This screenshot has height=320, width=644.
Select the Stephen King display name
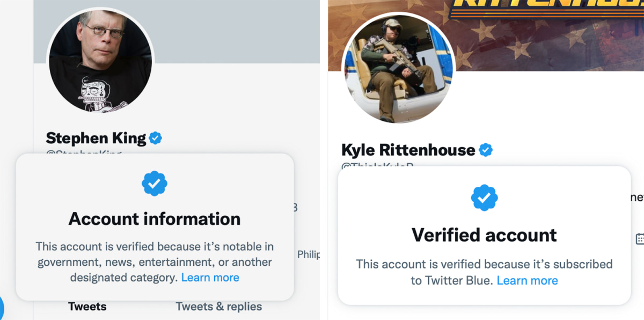[96, 139]
